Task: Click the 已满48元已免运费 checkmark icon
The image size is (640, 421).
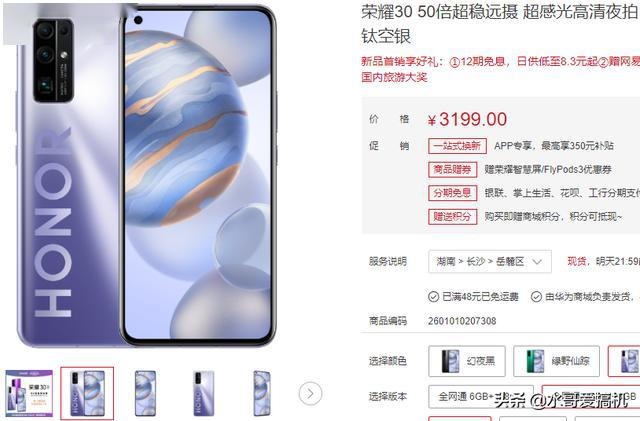Action: (x=433, y=297)
